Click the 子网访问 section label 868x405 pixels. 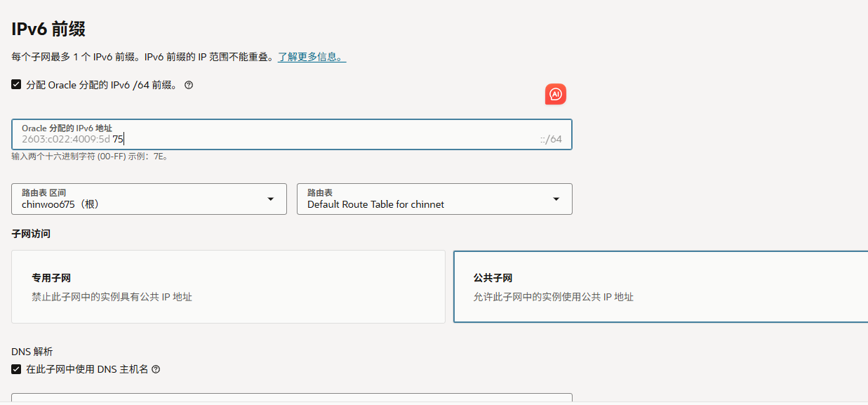(31, 234)
